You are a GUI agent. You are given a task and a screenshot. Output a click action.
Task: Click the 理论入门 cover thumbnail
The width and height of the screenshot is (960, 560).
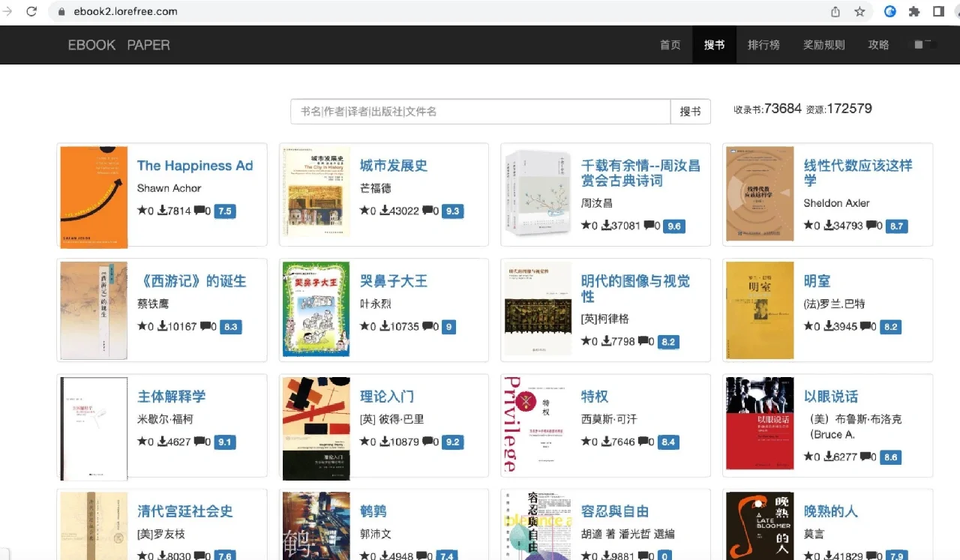(x=316, y=428)
